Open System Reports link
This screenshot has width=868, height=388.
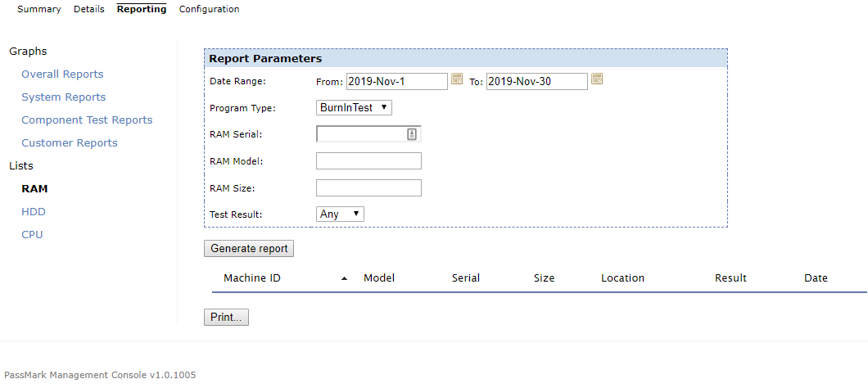(x=64, y=97)
